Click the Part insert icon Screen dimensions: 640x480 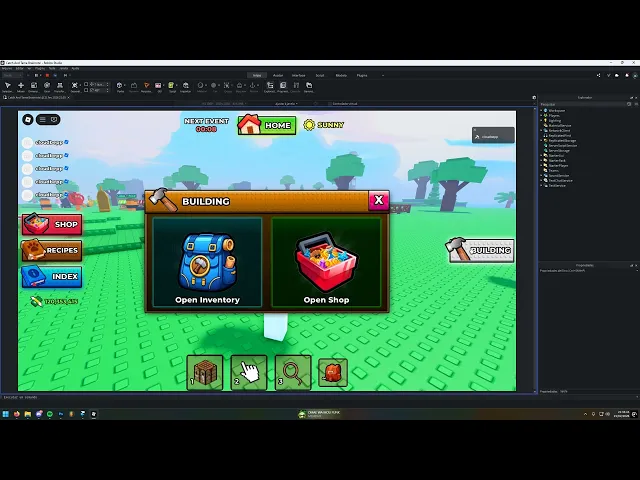120,85
